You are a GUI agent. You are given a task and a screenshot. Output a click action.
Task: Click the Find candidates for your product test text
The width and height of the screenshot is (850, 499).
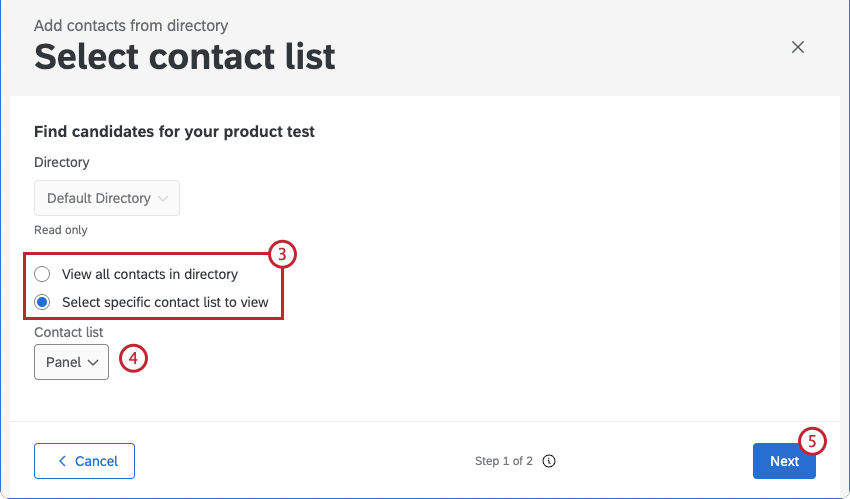(x=175, y=131)
